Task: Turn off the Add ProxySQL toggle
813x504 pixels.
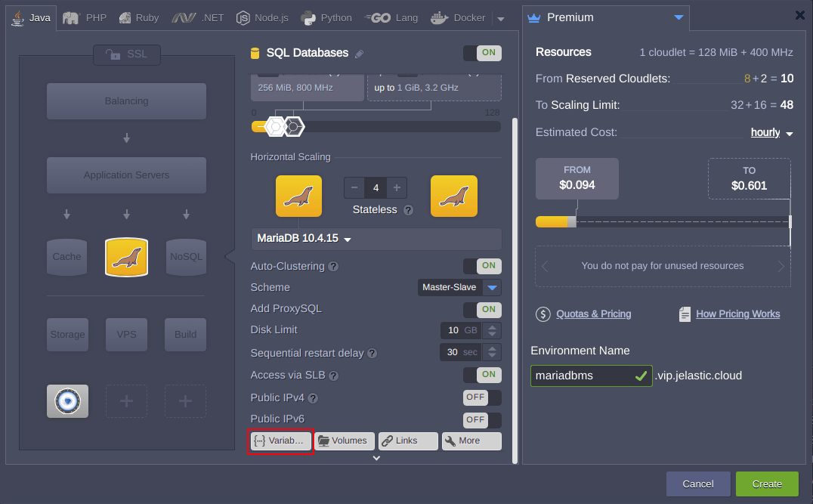Action: click(x=481, y=309)
